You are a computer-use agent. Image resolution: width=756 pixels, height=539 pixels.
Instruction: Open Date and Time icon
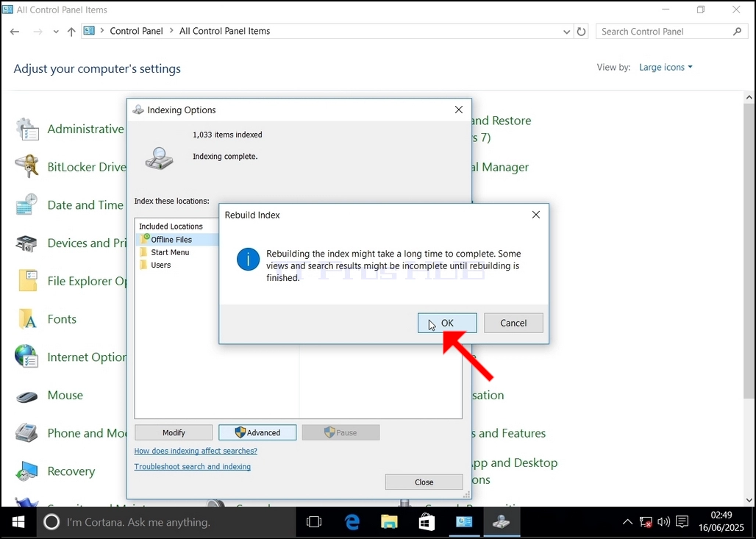tap(26, 205)
